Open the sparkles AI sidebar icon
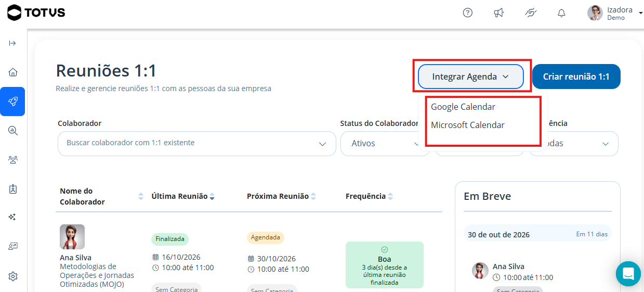Viewport: 644px width, 292px height. click(x=13, y=218)
